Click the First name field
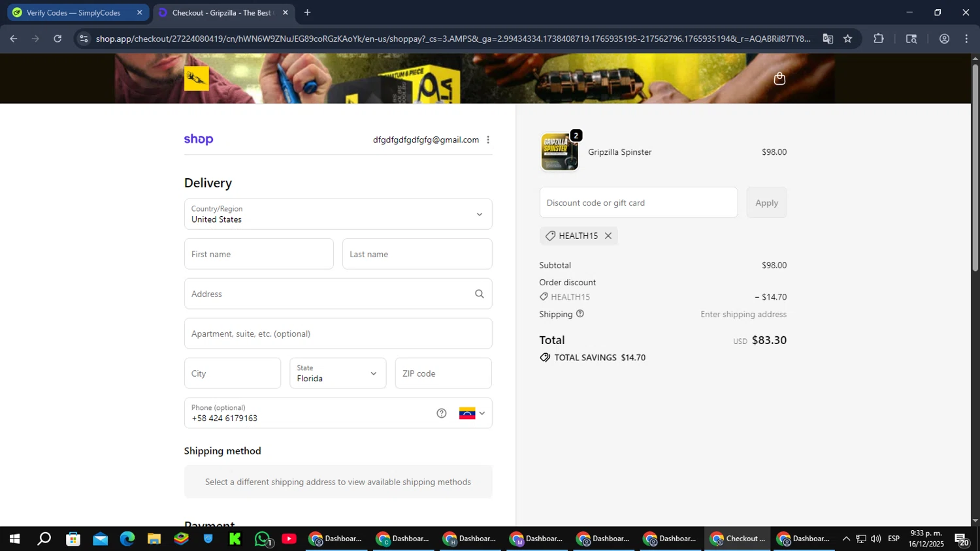The image size is (980, 551). [x=259, y=254]
